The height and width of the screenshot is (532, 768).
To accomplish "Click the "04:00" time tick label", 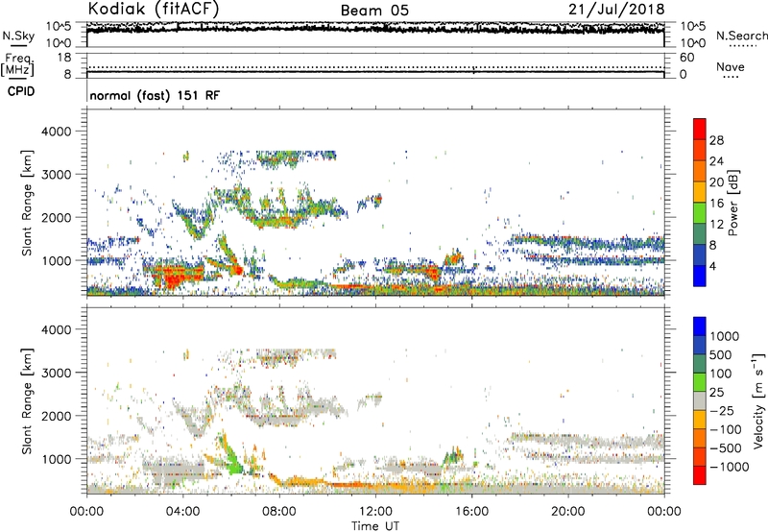I will [x=182, y=512].
